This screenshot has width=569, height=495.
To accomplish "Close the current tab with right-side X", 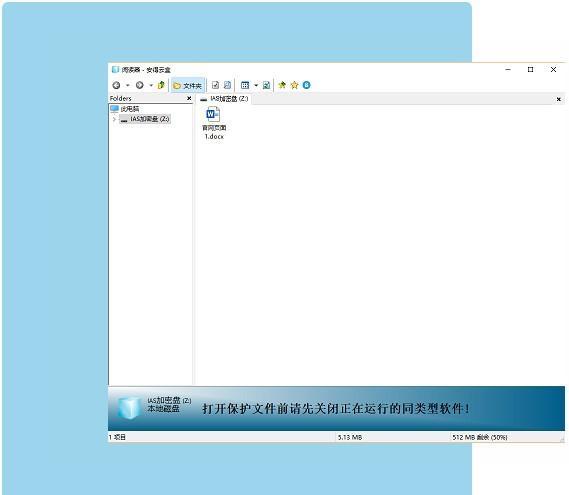I will pos(559,99).
